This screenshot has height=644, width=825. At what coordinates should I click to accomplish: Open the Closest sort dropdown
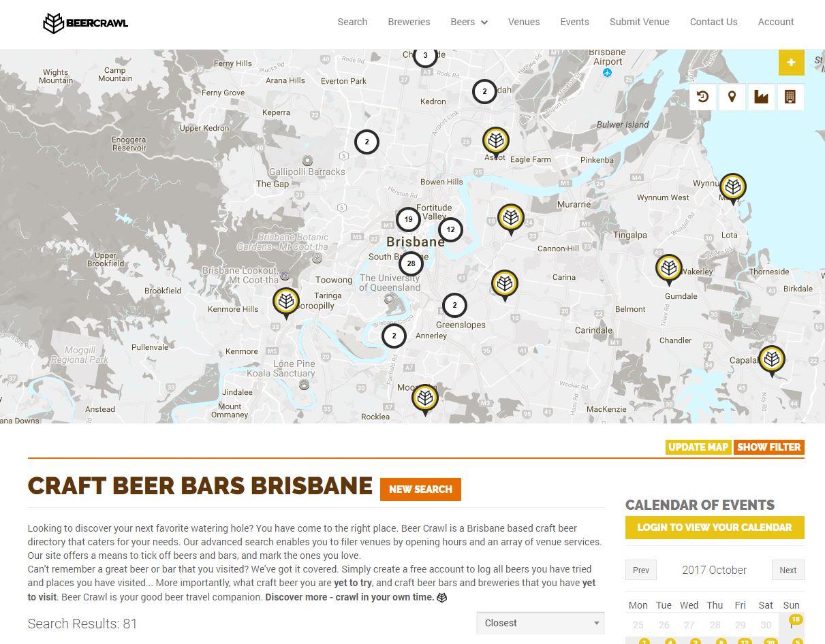[x=540, y=623]
